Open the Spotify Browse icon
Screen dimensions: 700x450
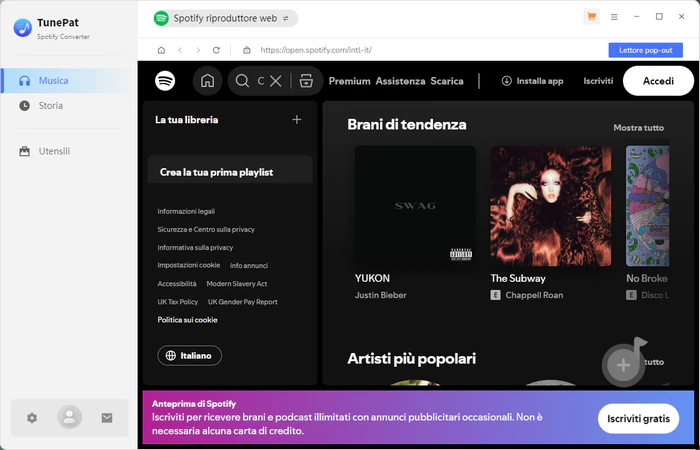click(x=306, y=81)
